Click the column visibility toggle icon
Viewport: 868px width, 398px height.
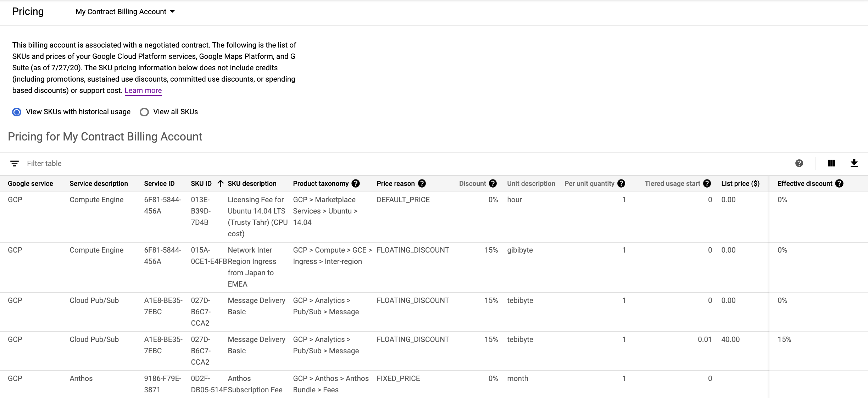click(831, 163)
